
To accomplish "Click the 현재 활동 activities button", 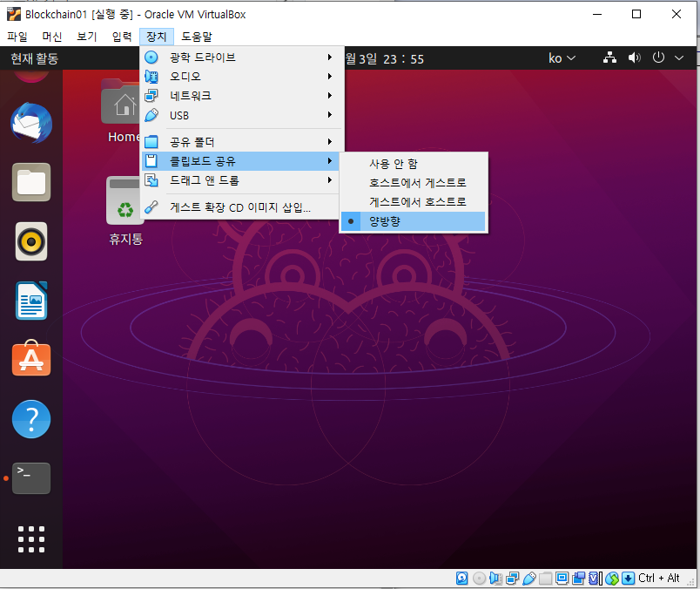I will (35, 58).
